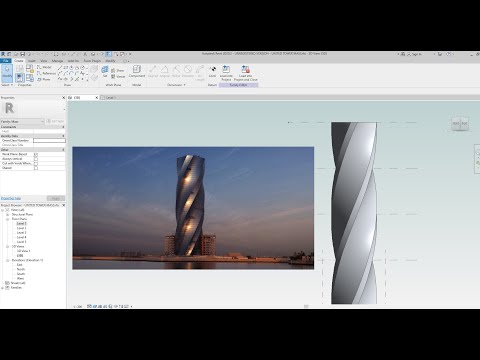Switch to the View ribbon tab
Screen dimensions: 480x360
(x=44, y=61)
